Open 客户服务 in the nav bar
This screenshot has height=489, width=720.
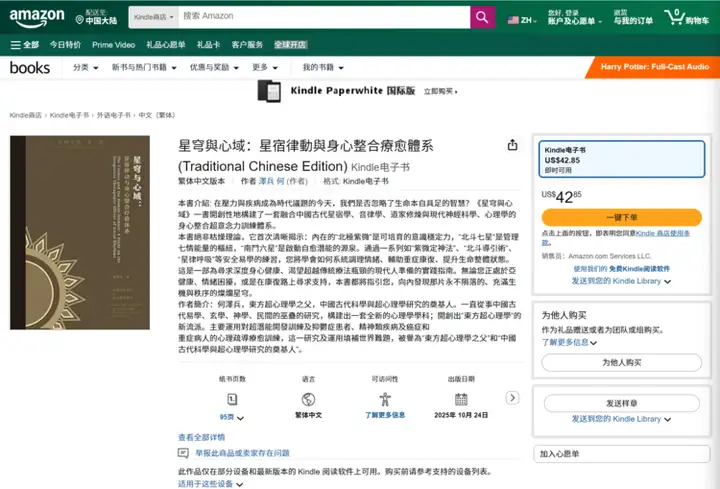[x=247, y=45]
